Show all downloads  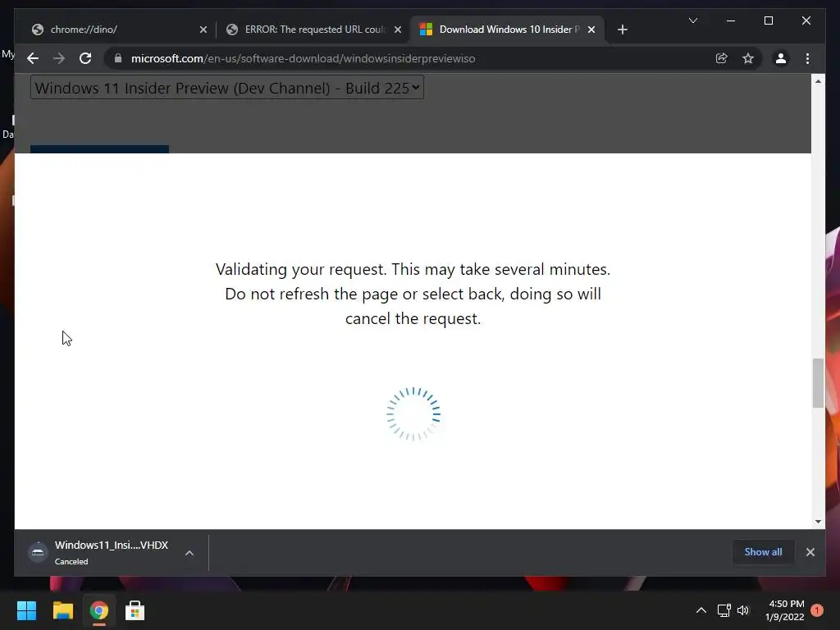pos(763,552)
